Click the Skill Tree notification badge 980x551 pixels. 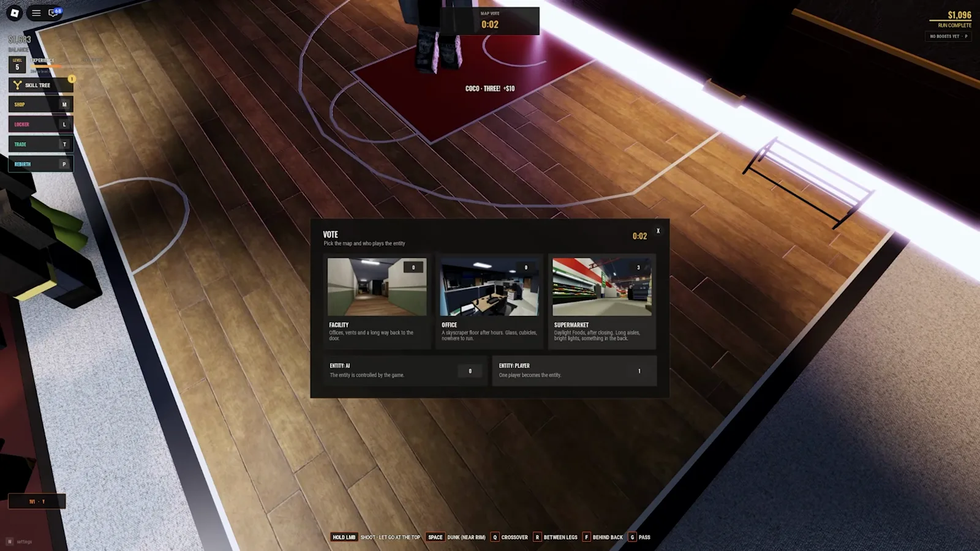point(72,79)
